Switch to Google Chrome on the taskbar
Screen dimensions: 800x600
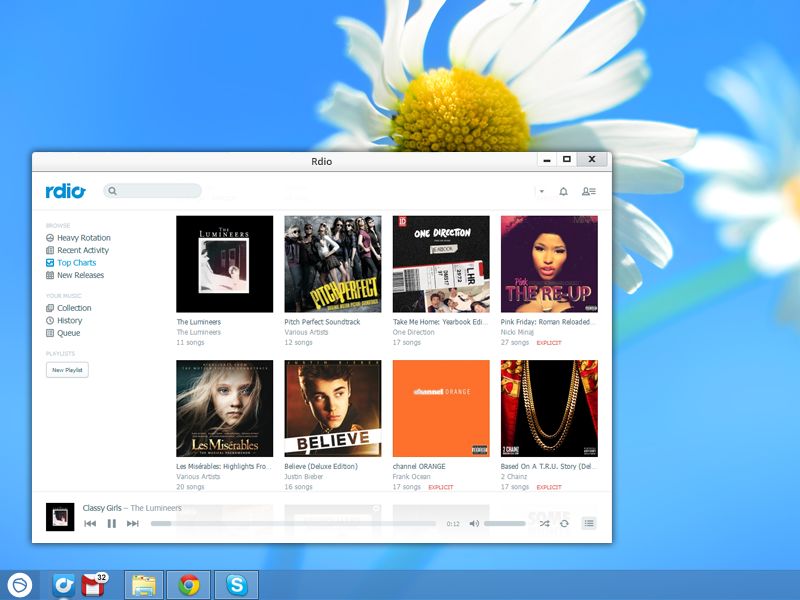click(189, 585)
